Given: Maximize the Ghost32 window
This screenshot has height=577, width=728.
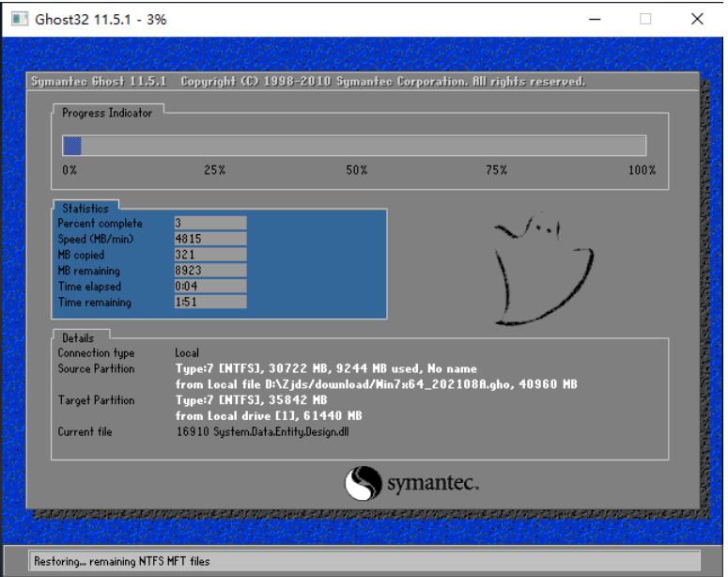Looking at the screenshot, I should [x=645, y=19].
